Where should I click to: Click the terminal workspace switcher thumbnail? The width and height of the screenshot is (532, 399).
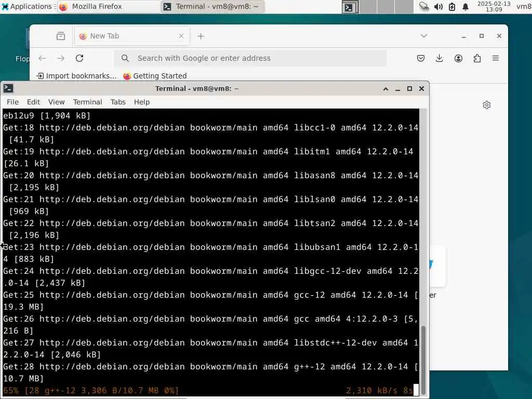(350, 7)
